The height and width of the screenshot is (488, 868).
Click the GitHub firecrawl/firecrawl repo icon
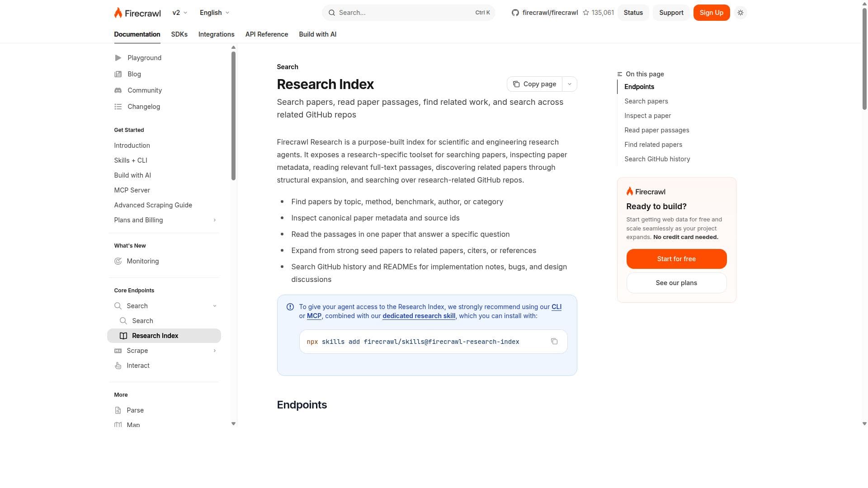pos(515,13)
